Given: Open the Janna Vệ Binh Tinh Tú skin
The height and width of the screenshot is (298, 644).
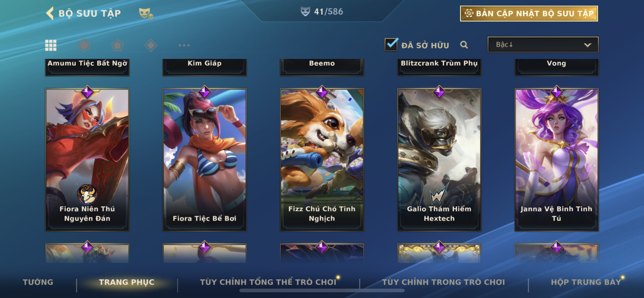Looking at the screenshot, I should [x=557, y=160].
